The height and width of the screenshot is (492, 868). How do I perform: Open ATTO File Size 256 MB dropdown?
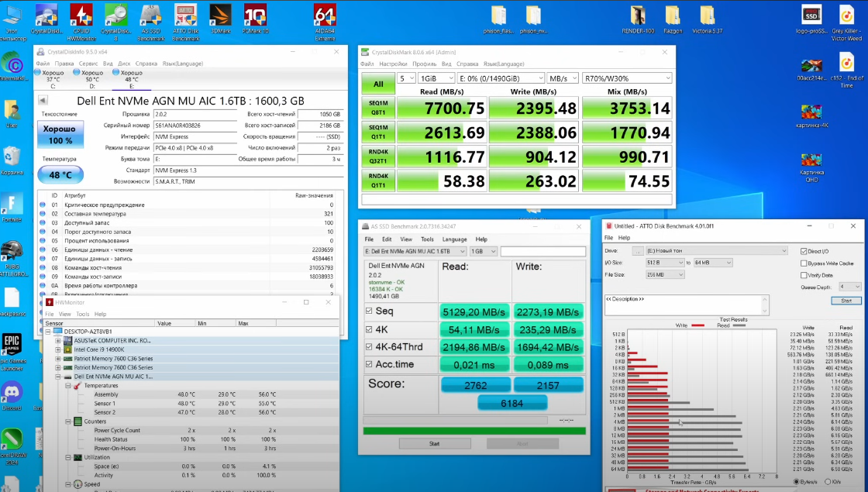pos(665,274)
